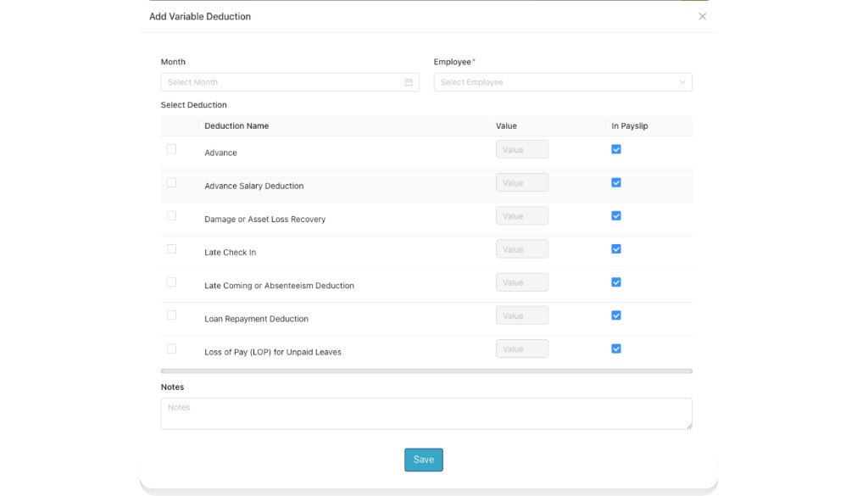Open the Month calendar picker icon
The height and width of the screenshot is (496, 868).
click(408, 81)
